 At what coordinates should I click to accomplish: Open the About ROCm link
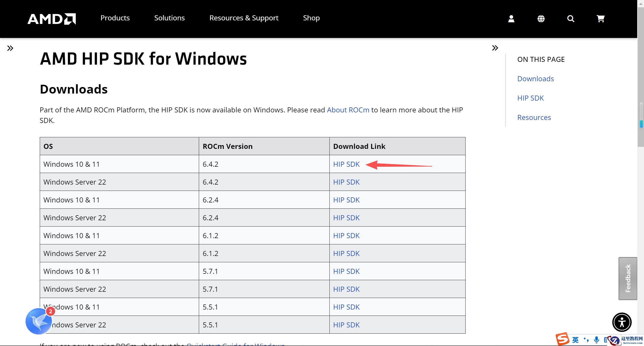tap(348, 110)
